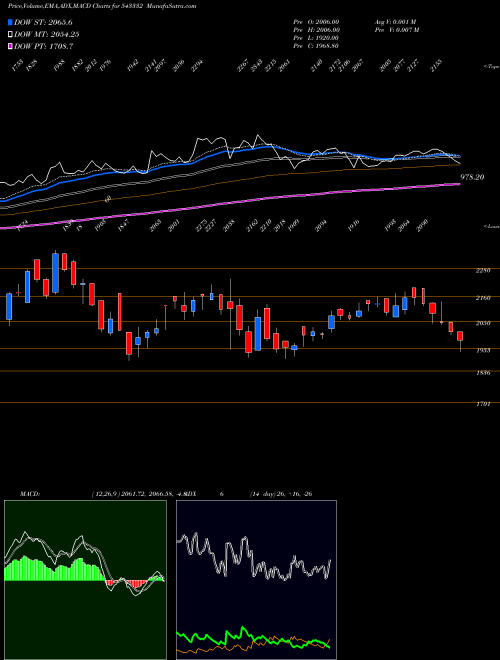Click the 2250 price axis label
The image size is (500, 660).
point(483,271)
